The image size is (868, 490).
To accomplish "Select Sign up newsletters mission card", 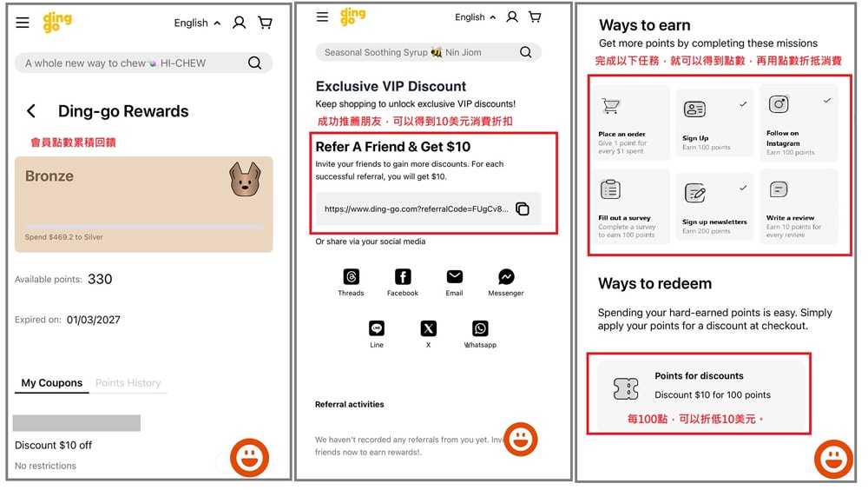I will point(714,206).
